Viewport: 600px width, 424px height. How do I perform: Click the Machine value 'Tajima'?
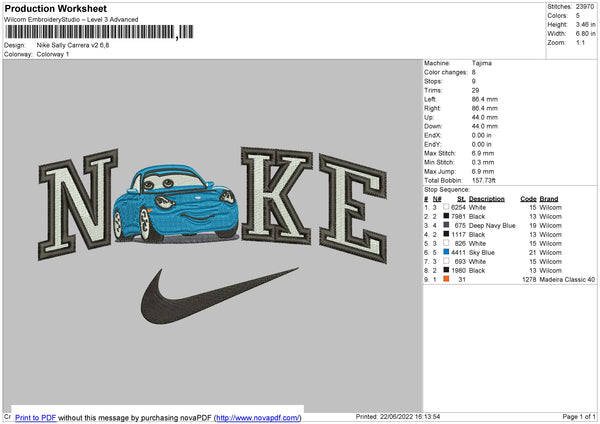(x=481, y=63)
